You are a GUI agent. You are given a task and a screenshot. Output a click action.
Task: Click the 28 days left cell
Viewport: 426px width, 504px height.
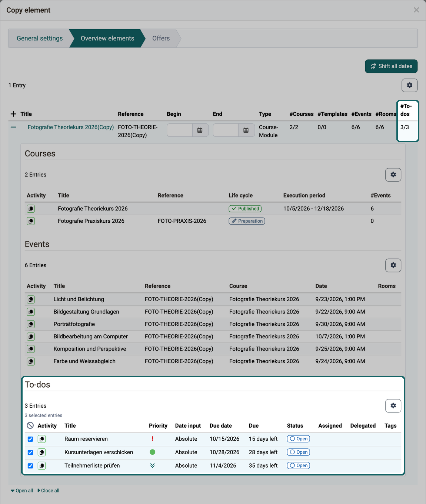point(263,452)
